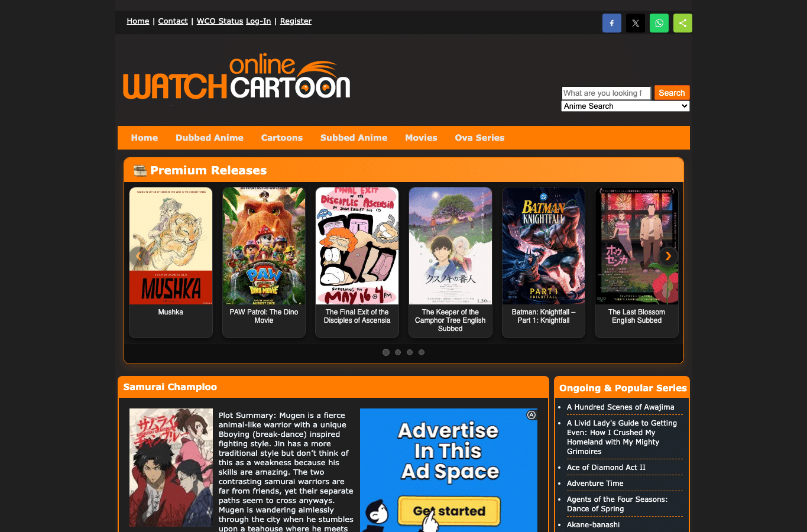807x532 pixels.
Task: Click the PAW Patrol: The Dino Movie title
Action: click(264, 316)
